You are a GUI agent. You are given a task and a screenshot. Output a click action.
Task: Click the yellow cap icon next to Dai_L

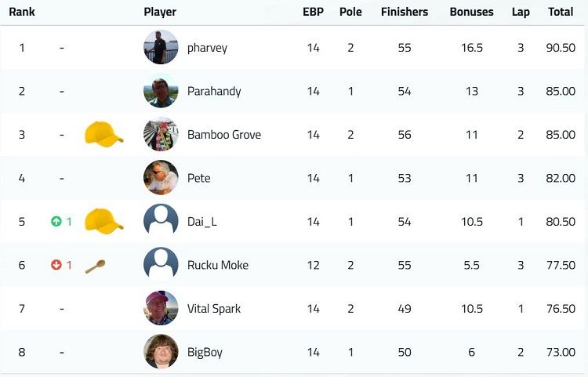(103, 221)
